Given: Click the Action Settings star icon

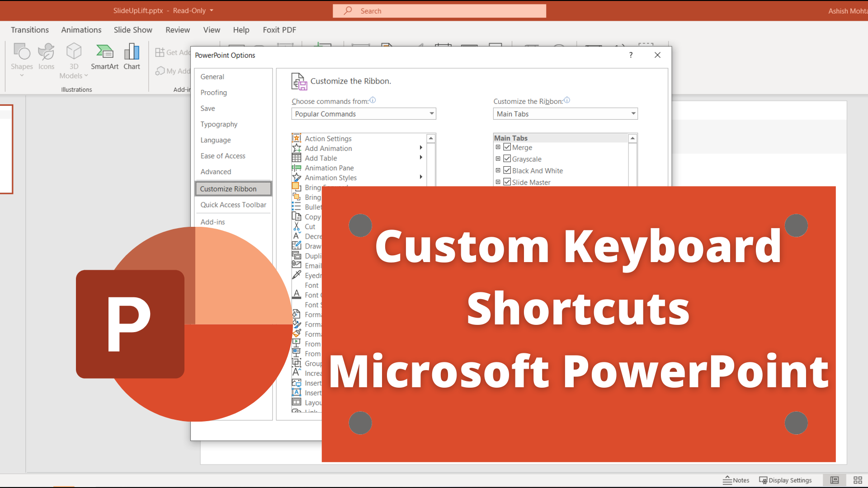Looking at the screenshot, I should pyautogui.click(x=297, y=138).
